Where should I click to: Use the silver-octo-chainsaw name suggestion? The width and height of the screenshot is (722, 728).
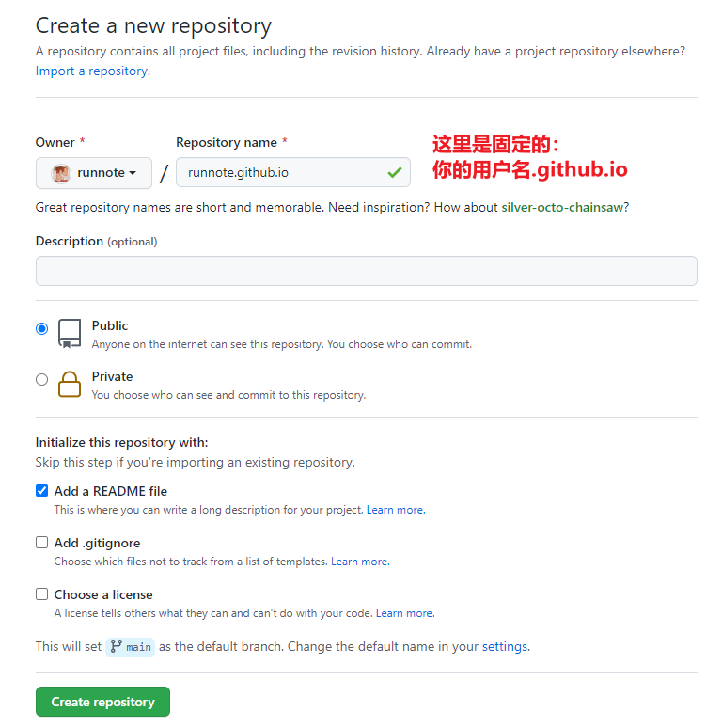[x=562, y=207]
